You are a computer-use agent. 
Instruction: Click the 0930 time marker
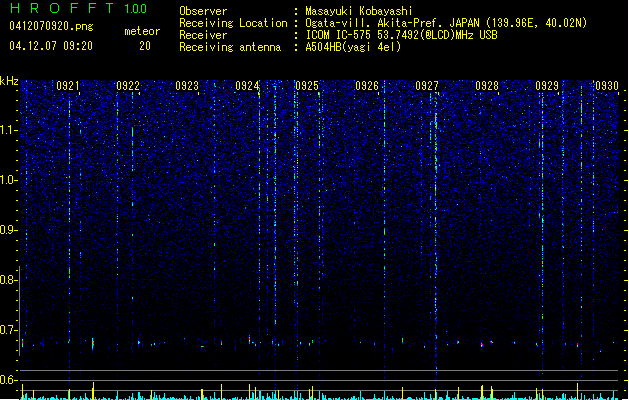tap(607, 86)
